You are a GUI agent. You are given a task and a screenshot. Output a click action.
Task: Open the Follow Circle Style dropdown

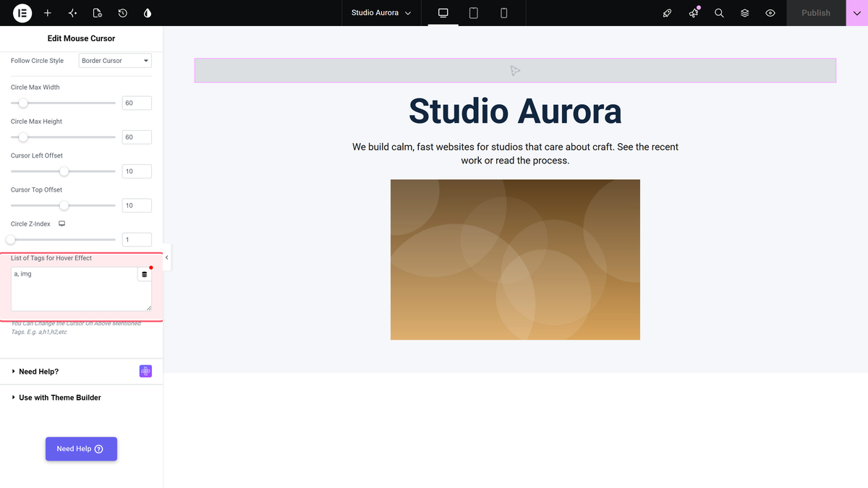pos(115,61)
